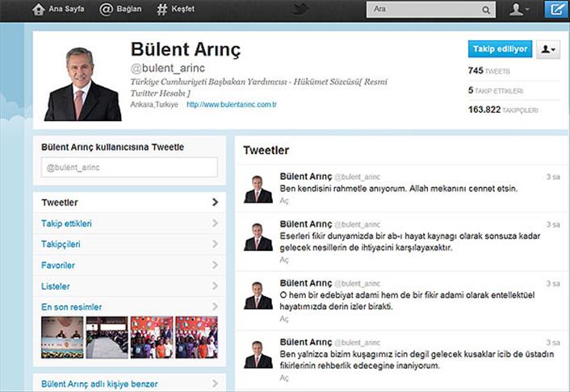Viewport: 570px width, 392px height.
Task: Click Bülent Arınç's large profile photo
Action: click(82, 84)
